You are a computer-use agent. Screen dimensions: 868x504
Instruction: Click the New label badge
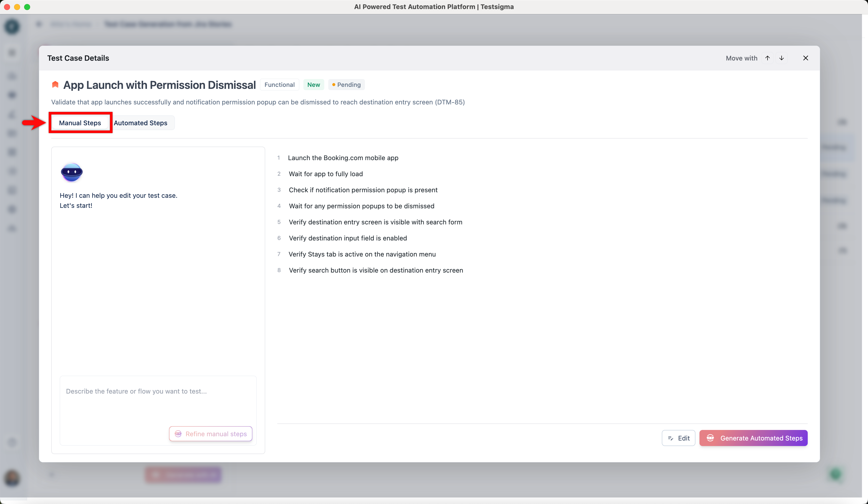(x=313, y=85)
